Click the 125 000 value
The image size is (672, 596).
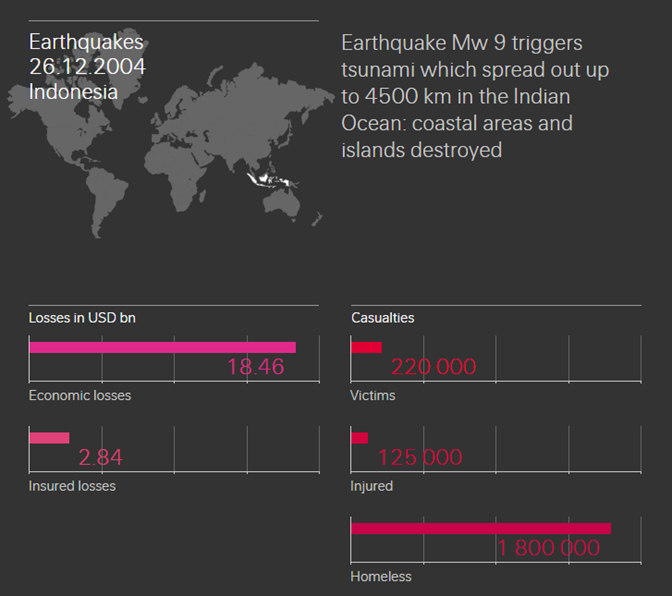(x=420, y=457)
